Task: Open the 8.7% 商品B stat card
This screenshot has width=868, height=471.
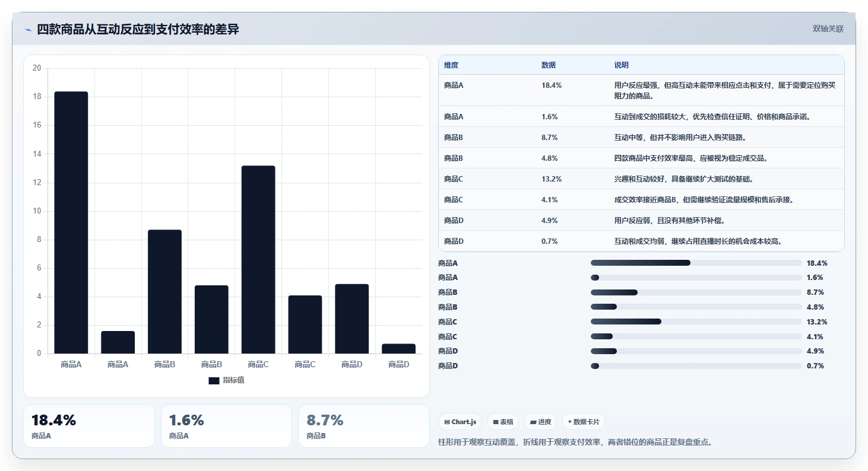Action: pos(363,426)
